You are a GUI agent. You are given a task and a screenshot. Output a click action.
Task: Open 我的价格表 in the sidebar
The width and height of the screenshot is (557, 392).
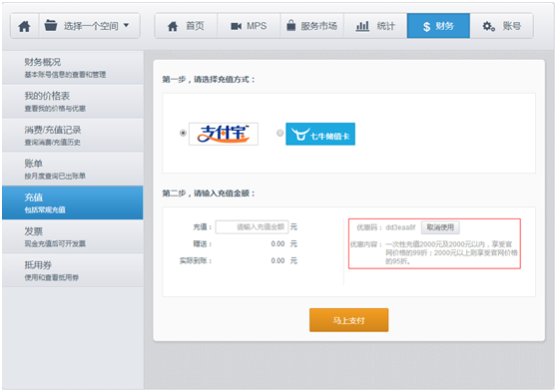coord(73,101)
